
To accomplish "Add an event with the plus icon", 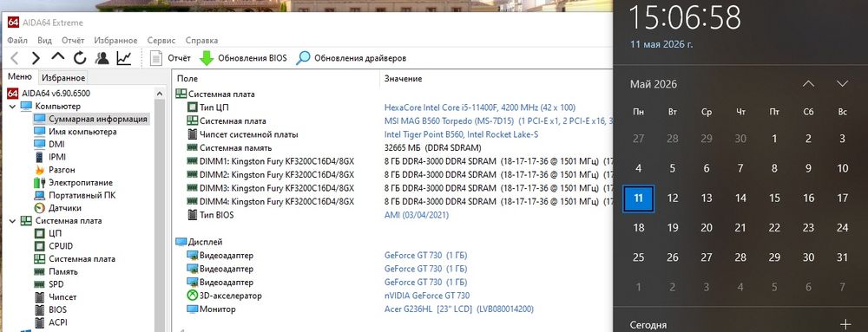I will click(845, 324).
